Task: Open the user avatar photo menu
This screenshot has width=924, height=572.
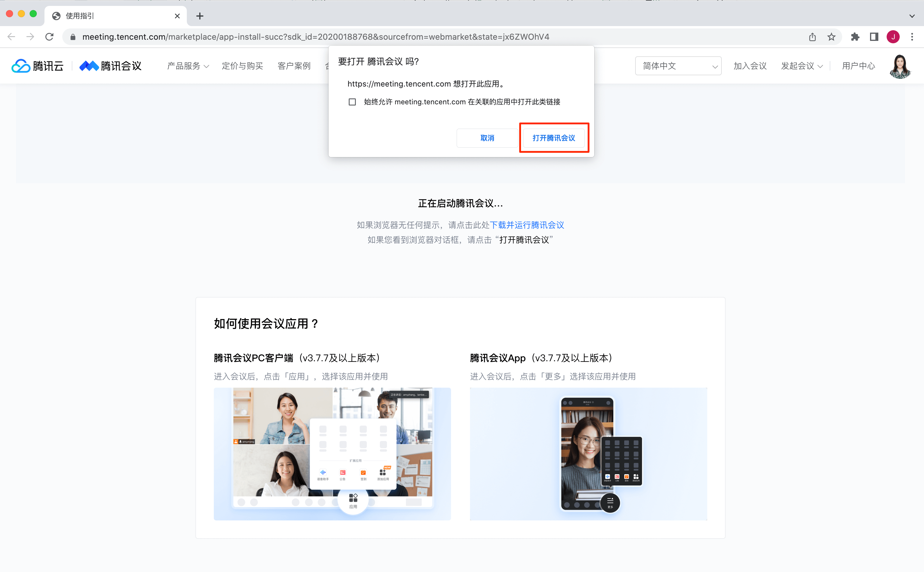Action: click(900, 67)
